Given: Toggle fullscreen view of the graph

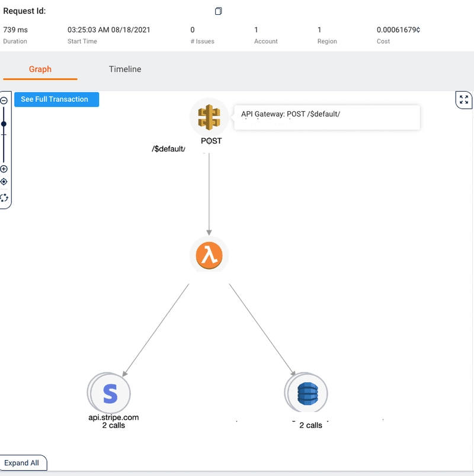Looking at the screenshot, I should (464, 100).
